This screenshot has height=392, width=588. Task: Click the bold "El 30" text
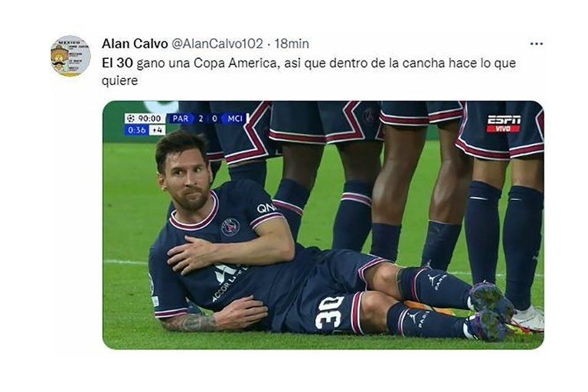click(117, 63)
